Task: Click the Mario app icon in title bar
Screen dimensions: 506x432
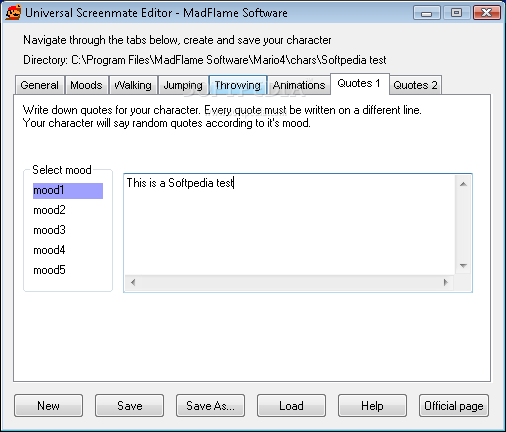Action: (x=13, y=12)
